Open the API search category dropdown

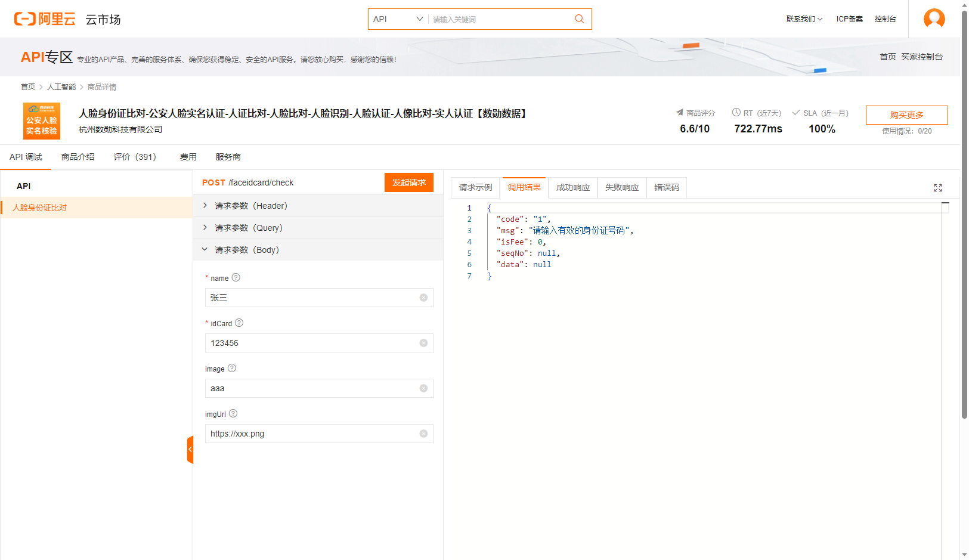click(x=398, y=19)
